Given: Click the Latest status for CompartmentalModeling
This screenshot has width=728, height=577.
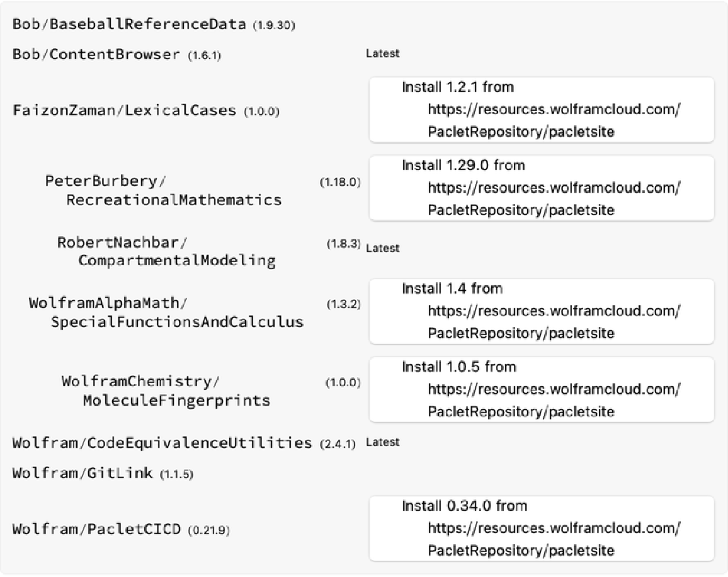Looking at the screenshot, I should click(x=382, y=248).
